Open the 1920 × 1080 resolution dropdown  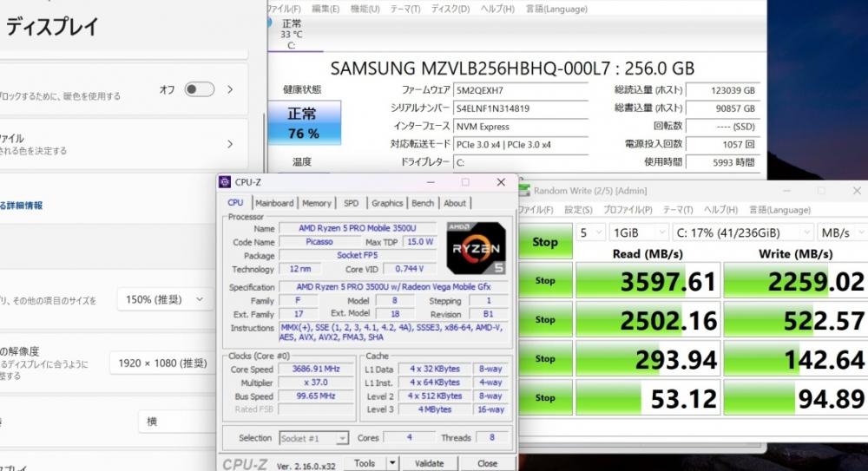pos(162,363)
